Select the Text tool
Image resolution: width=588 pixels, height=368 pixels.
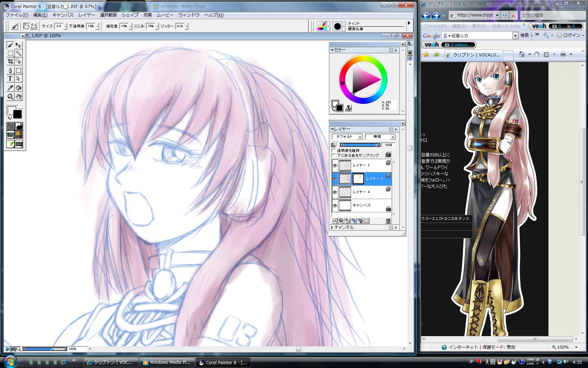[10, 79]
